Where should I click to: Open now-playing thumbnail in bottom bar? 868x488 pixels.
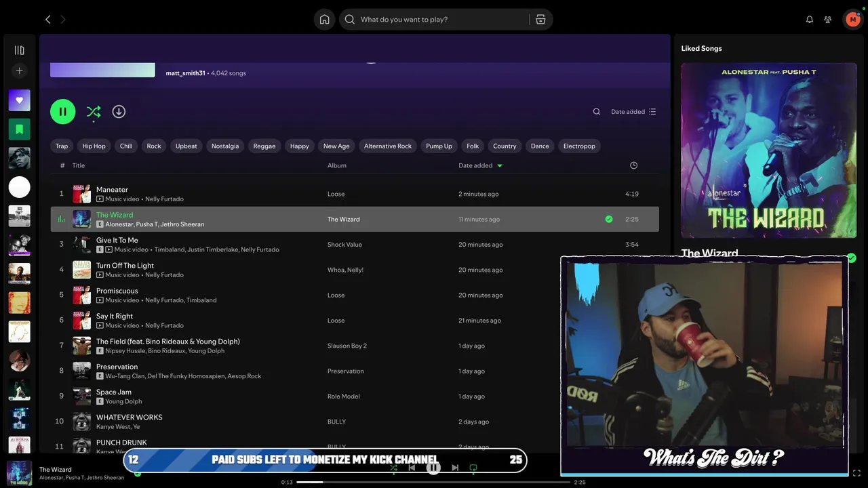point(19,473)
